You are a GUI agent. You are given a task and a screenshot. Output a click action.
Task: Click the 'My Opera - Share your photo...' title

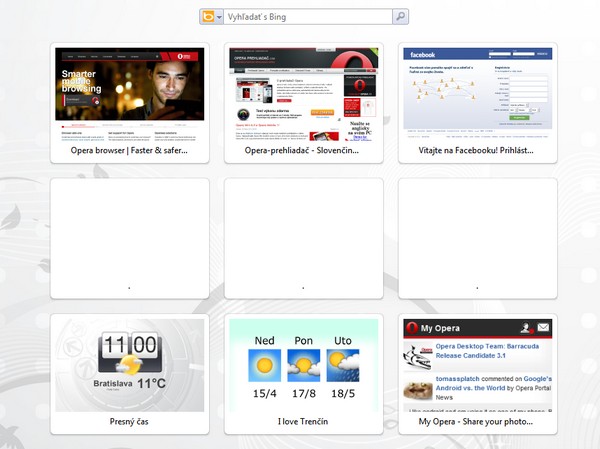click(x=476, y=421)
